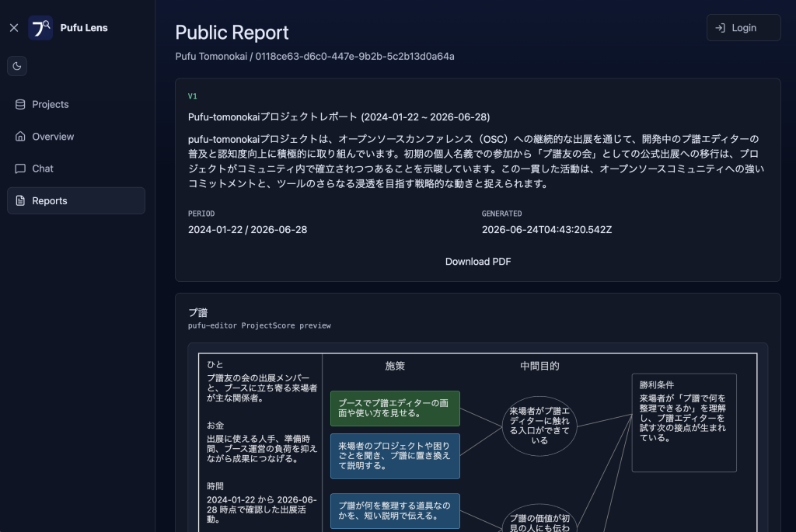Click the generated timestamp 2026-06-24T04:43:20.542Z
The width and height of the screenshot is (796, 532).
pyautogui.click(x=546, y=230)
